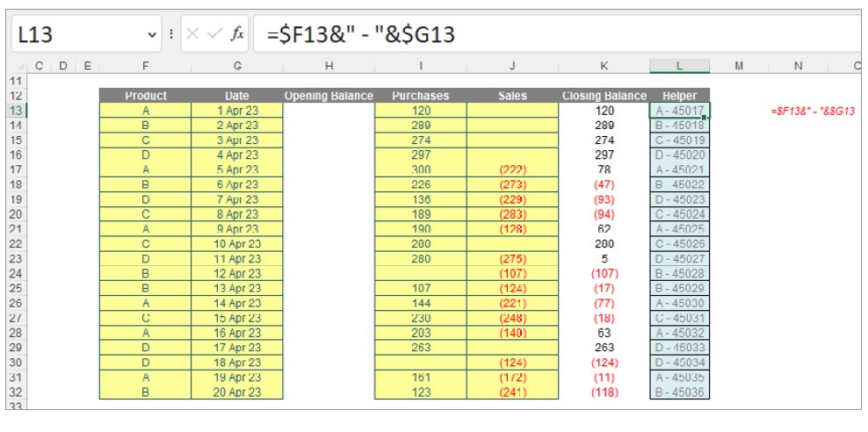Select sales cell (241)

point(512,392)
